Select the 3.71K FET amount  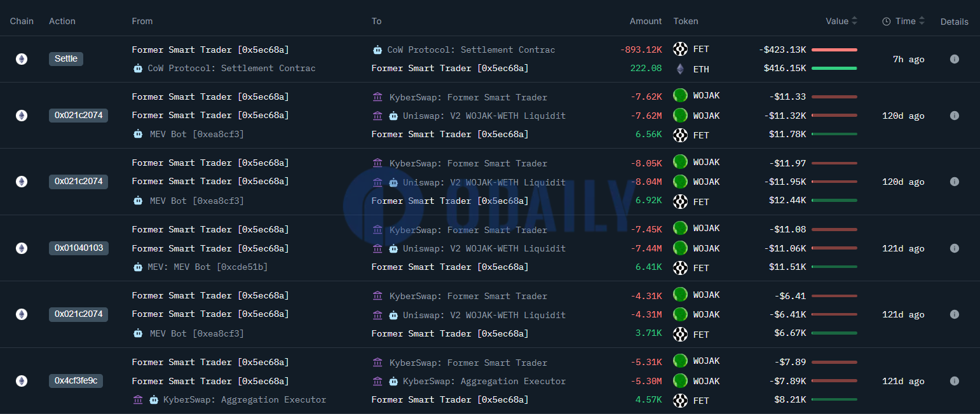(649, 333)
